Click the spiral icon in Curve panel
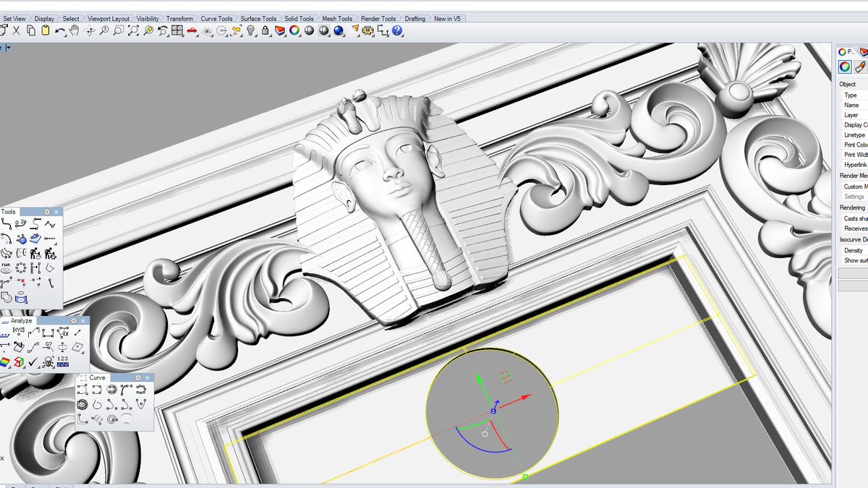 (x=111, y=419)
